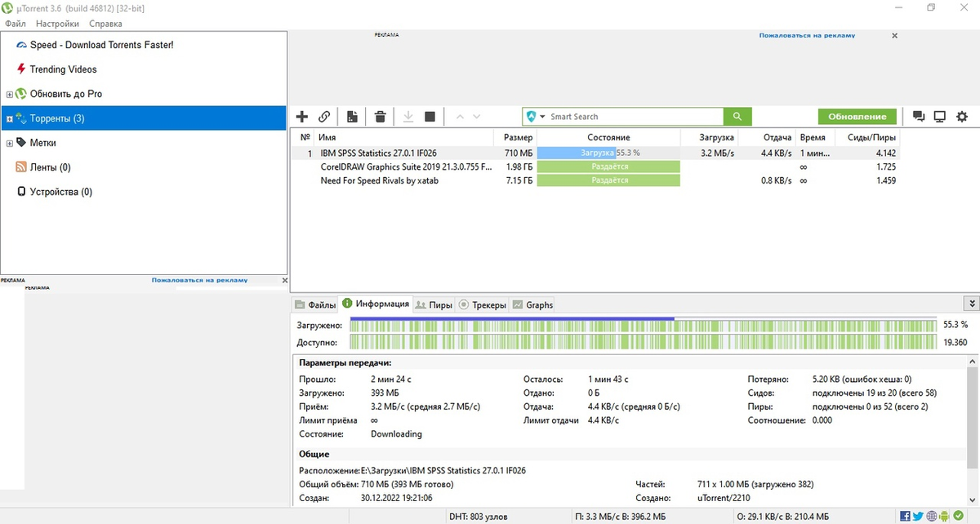Click the info pane scroll-down arrow
The height and width of the screenshot is (524, 980).
973,499
